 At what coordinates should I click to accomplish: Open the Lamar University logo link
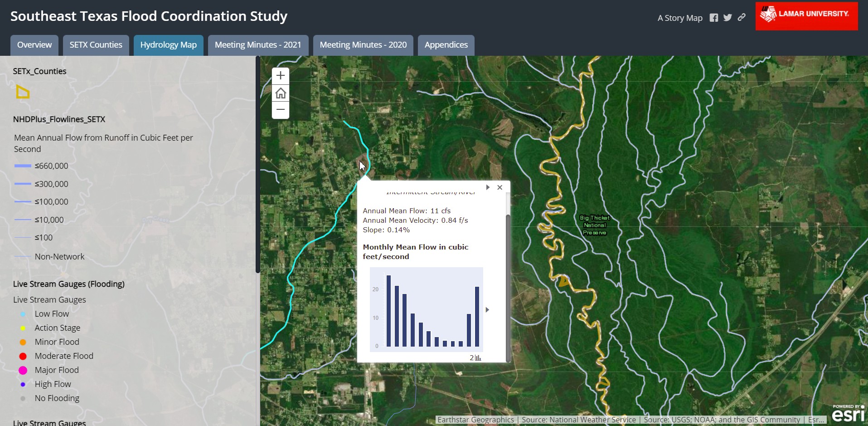[806, 16]
